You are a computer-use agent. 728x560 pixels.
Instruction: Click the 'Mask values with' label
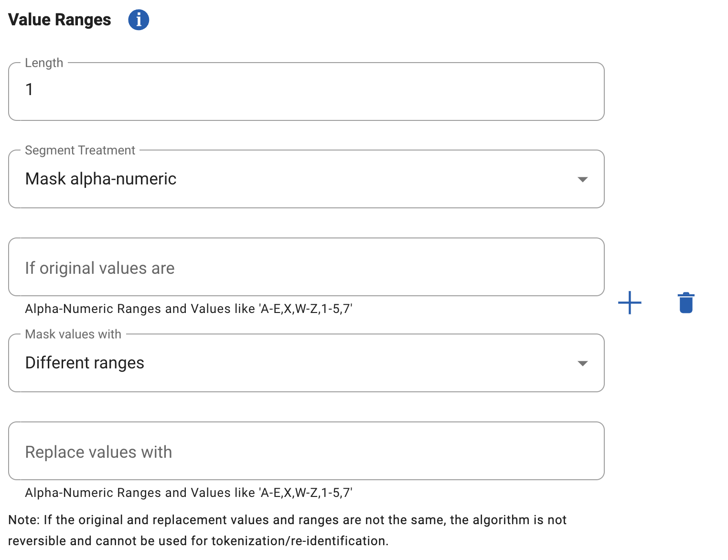pos(73,334)
